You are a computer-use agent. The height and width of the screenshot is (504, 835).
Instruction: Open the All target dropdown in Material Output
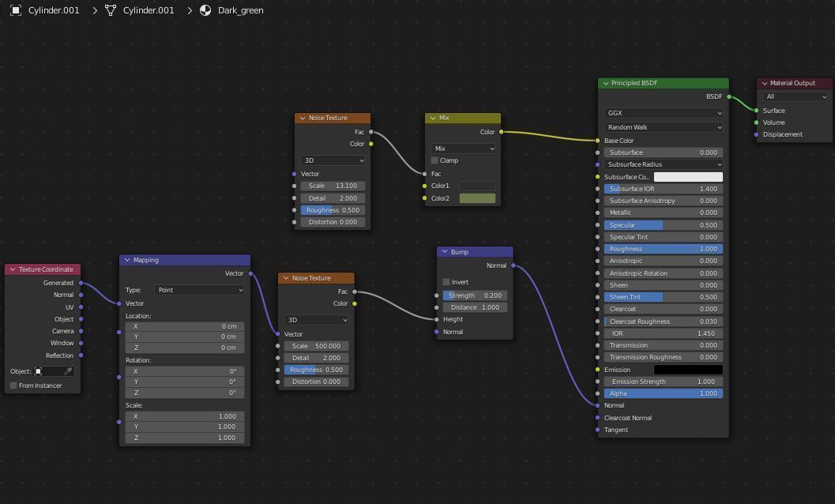795,96
